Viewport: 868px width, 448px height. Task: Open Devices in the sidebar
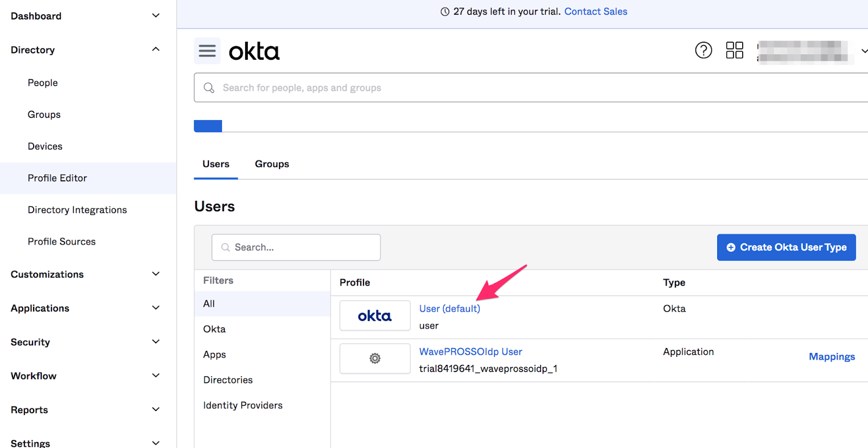click(x=45, y=146)
